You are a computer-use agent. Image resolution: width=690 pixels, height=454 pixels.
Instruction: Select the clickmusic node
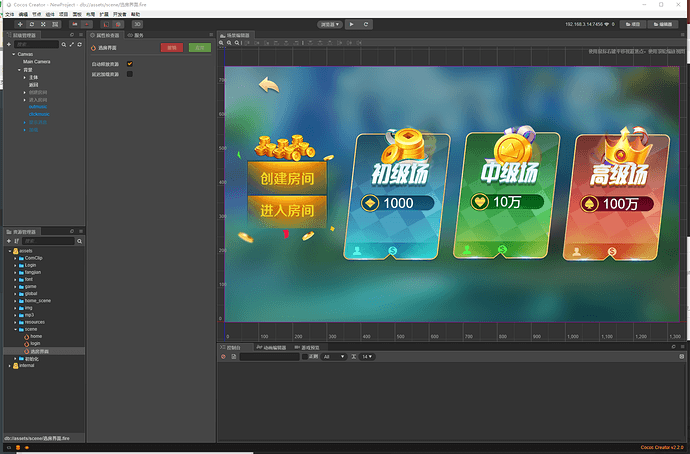click(39, 114)
